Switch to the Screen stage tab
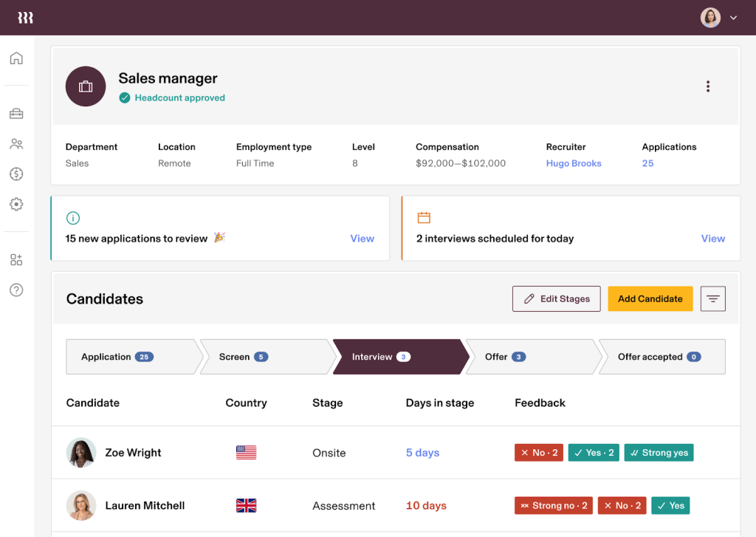Image resolution: width=756 pixels, height=537 pixels. point(241,357)
